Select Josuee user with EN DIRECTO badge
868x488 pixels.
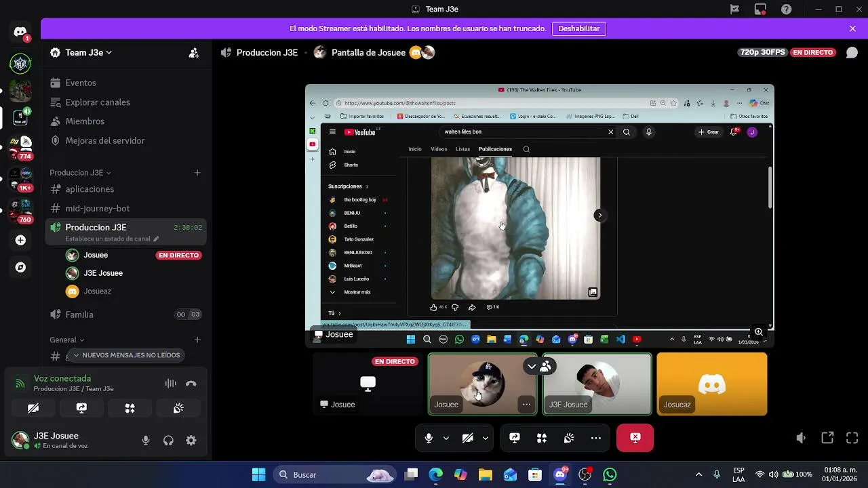pos(134,256)
